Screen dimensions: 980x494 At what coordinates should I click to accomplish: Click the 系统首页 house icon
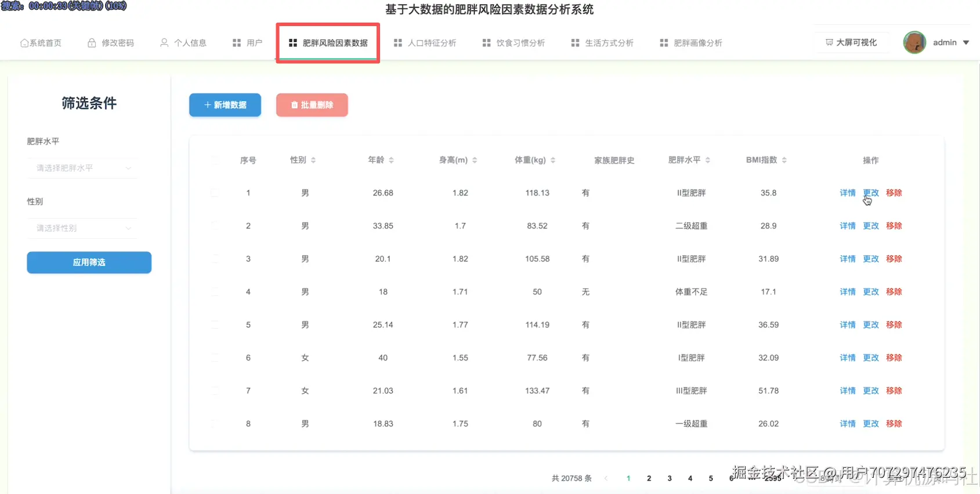coord(24,43)
